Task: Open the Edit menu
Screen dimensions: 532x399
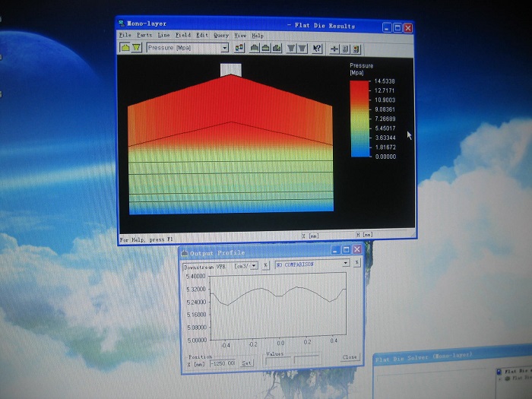Action: [x=202, y=35]
